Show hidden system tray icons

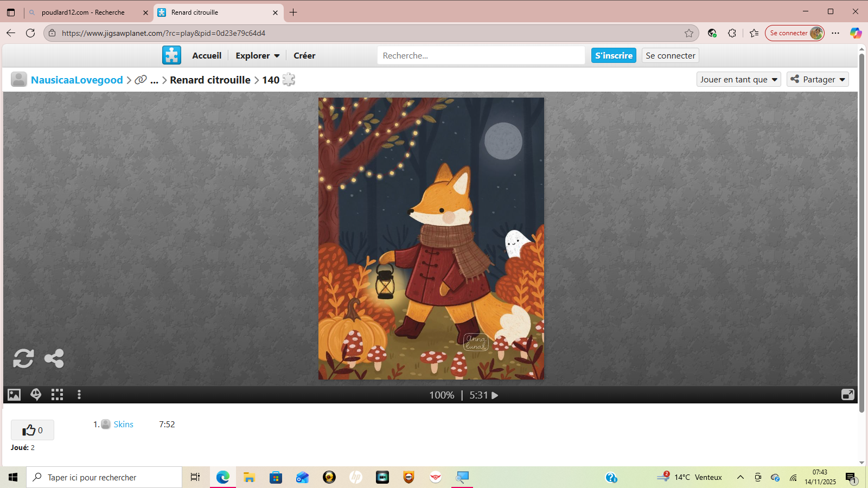(741, 477)
